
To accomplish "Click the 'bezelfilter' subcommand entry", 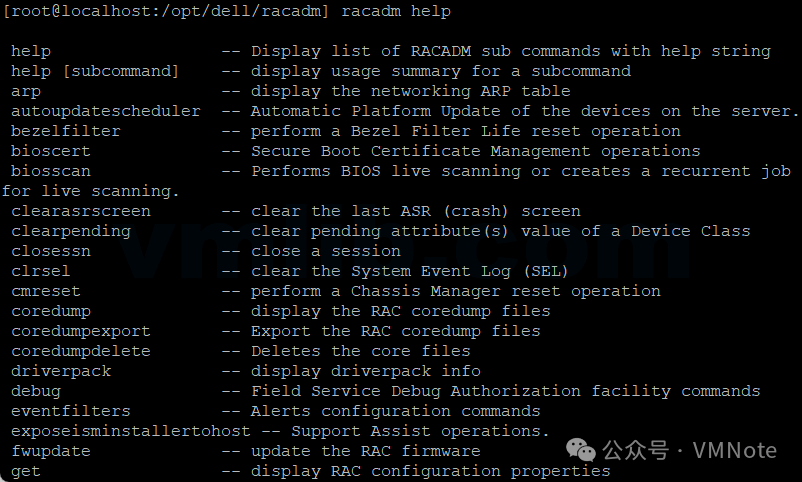I will coord(65,131).
